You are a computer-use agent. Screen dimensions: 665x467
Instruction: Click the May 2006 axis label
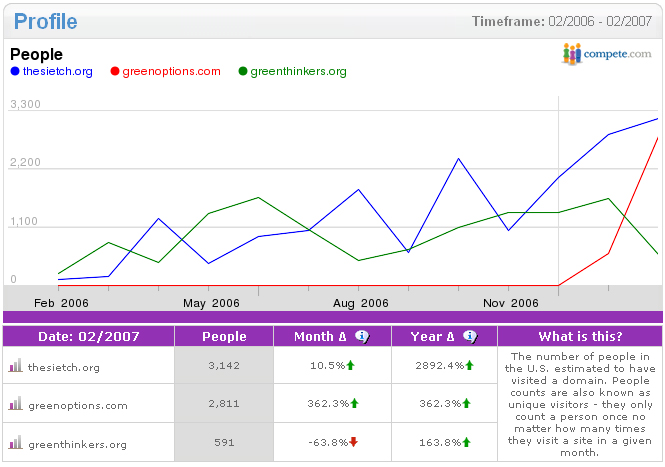[x=211, y=303]
